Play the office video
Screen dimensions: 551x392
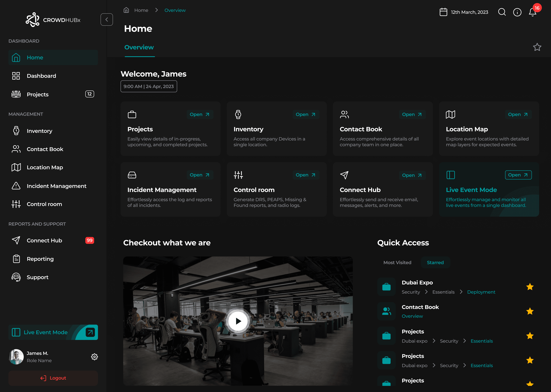pos(238,321)
